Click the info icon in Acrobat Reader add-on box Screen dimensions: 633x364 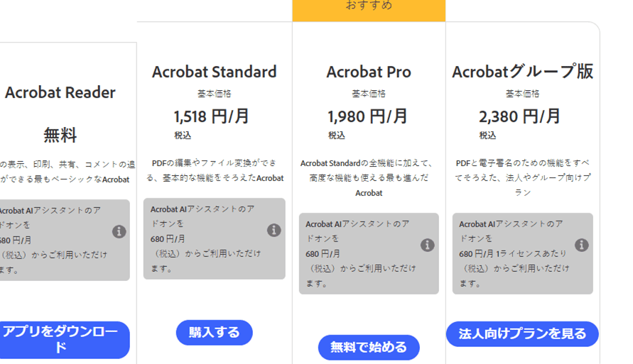click(x=119, y=231)
